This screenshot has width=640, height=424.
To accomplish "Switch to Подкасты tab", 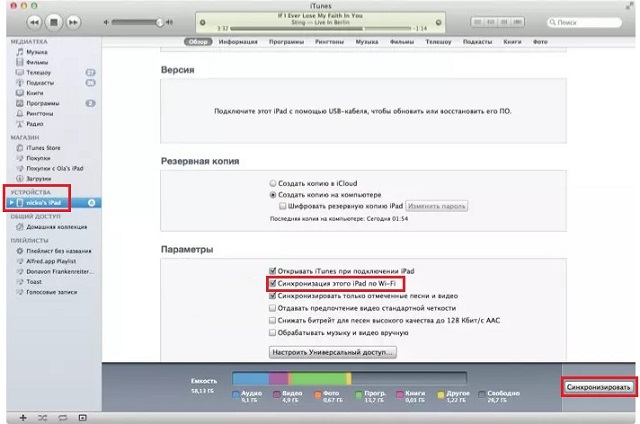I will coord(477,42).
